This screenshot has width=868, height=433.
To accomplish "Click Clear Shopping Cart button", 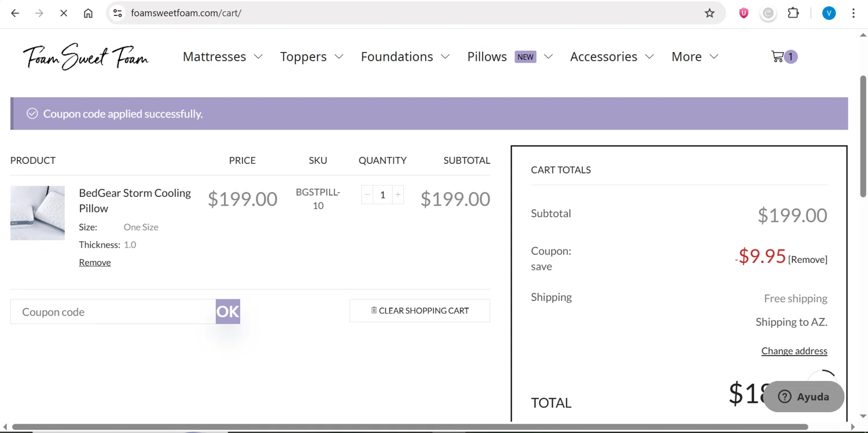I will (x=420, y=310).
